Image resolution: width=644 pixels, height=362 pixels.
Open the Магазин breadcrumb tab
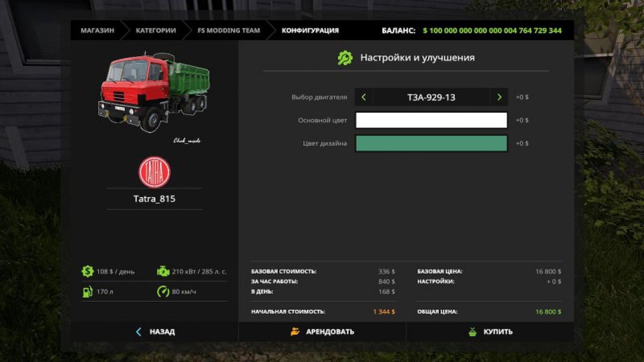pyautogui.click(x=97, y=31)
